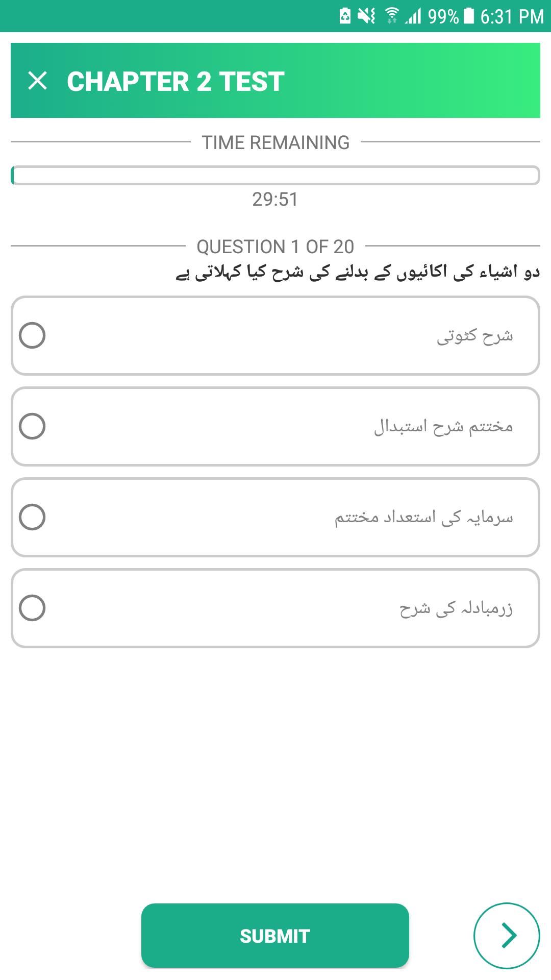Screen dimensions: 551x980
Task: Select the second answer radio button
Action: (32, 426)
